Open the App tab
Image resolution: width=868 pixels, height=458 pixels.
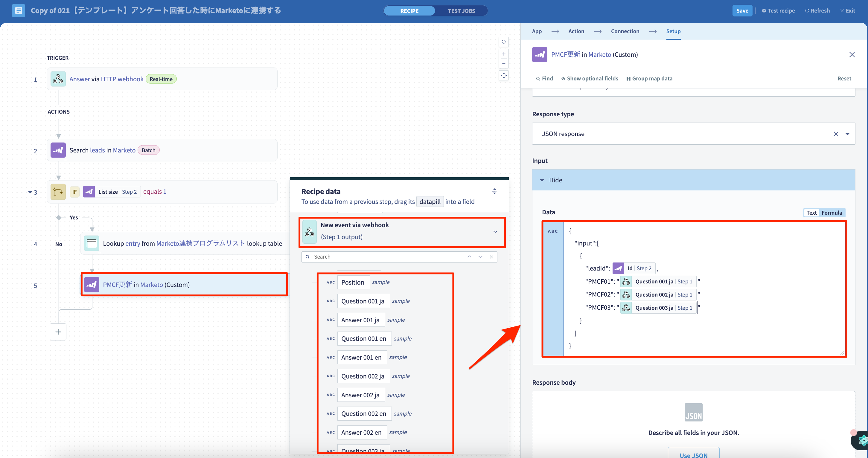[537, 31]
